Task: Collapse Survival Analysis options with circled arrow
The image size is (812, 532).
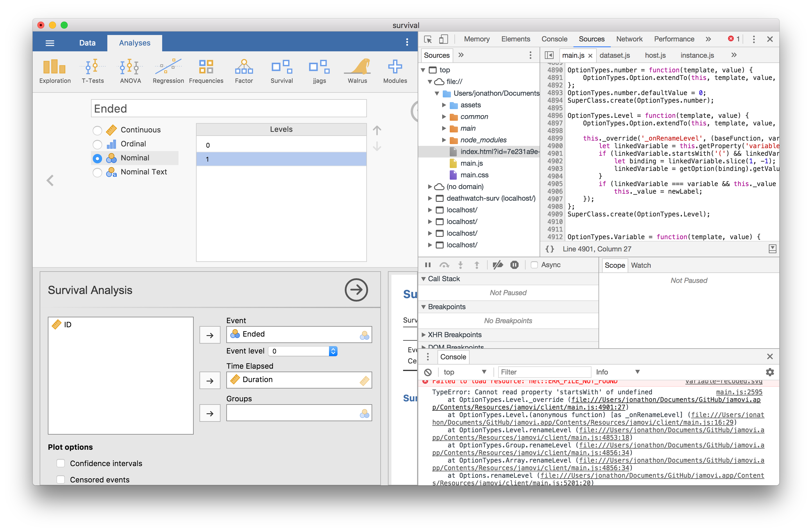Action: [x=356, y=290]
